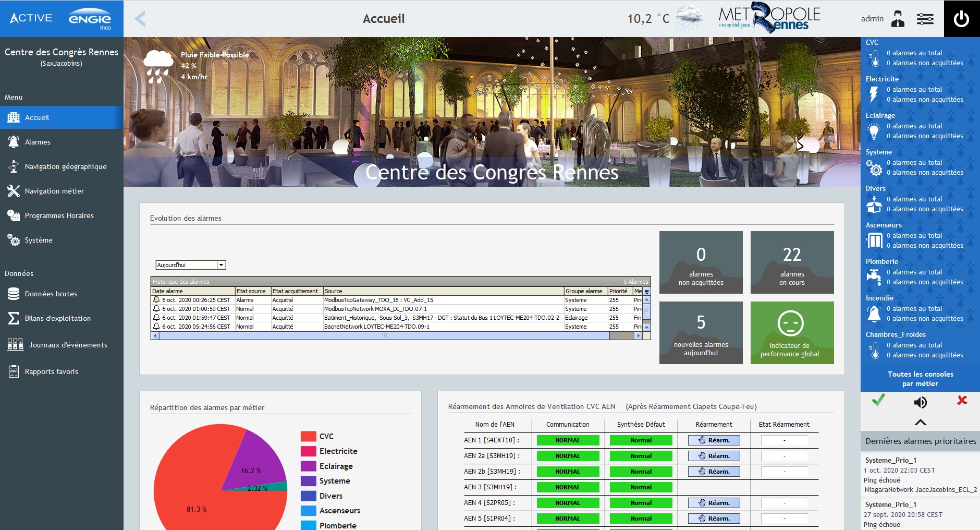The height and width of the screenshot is (530, 980).
Task: Click the 1 oct. 2020 22:03 priority alarm
Action: pyautogui.click(x=920, y=475)
